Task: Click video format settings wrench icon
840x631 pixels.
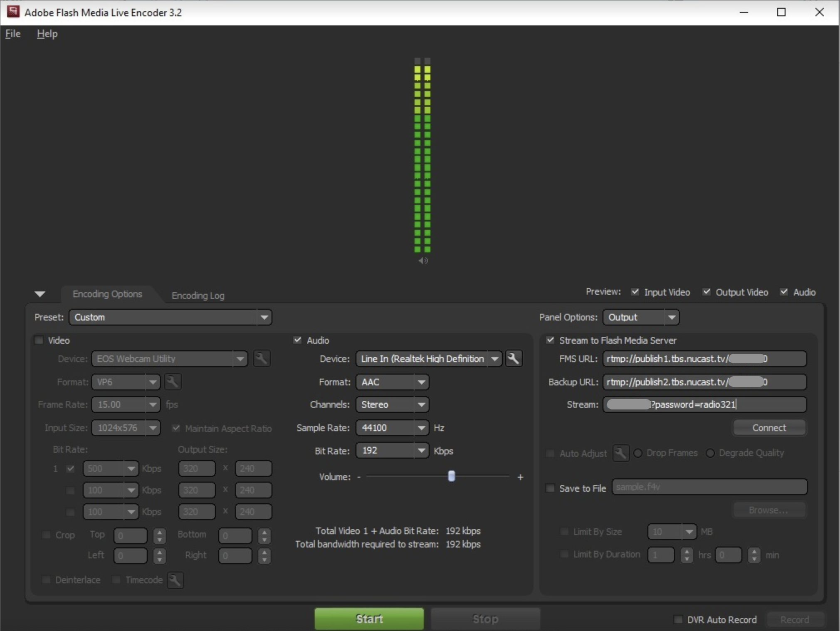Action: (x=173, y=382)
